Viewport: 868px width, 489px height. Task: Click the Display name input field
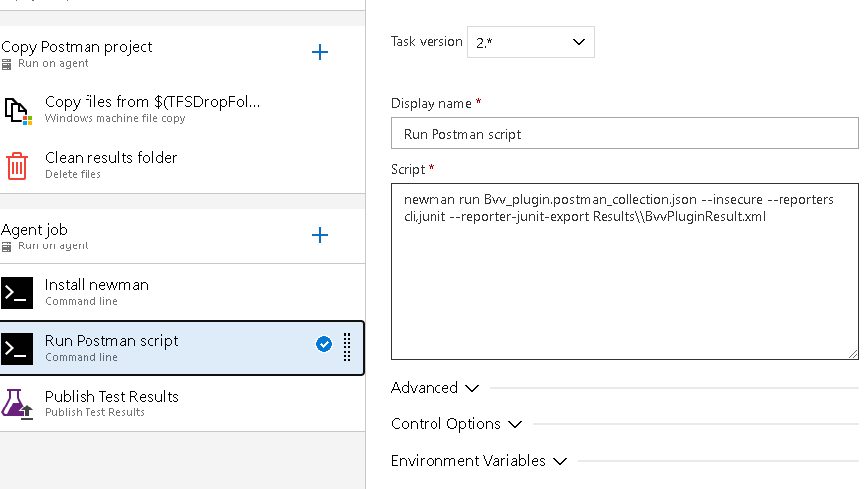click(624, 133)
